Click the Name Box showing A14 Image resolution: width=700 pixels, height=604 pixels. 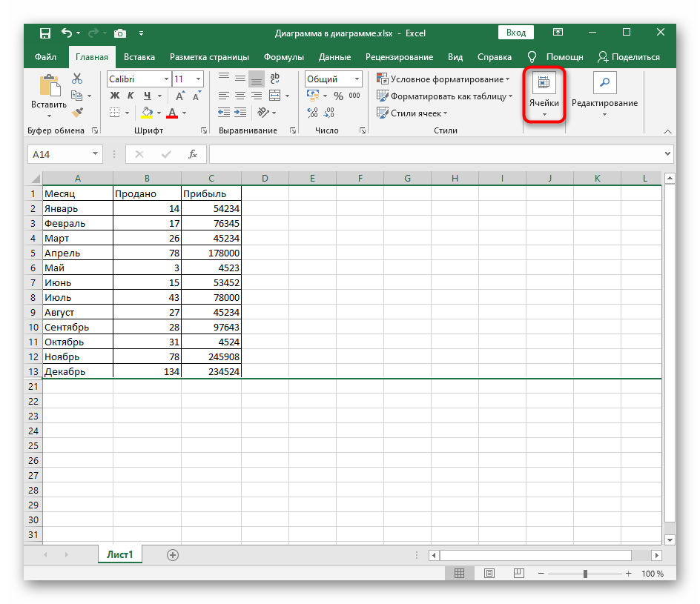[x=59, y=154]
